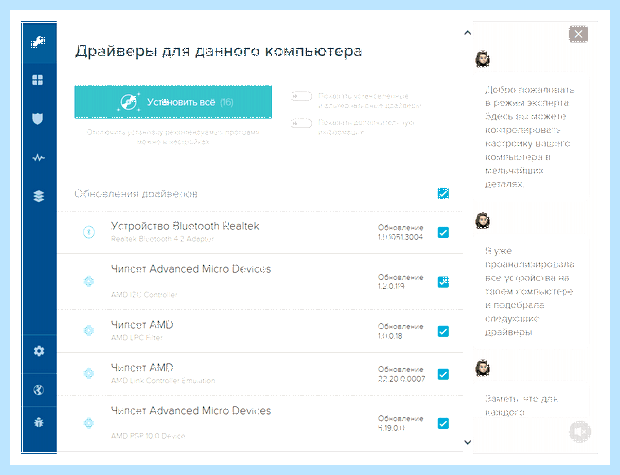Toggle show additional information switch
Image resolution: width=620 pixels, height=475 pixels.
click(302, 123)
